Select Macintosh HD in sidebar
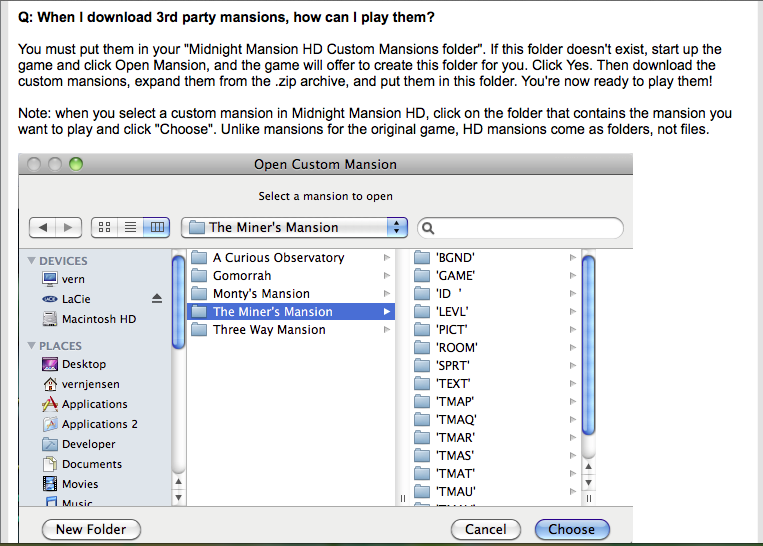The image size is (763, 546). point(98,319)
